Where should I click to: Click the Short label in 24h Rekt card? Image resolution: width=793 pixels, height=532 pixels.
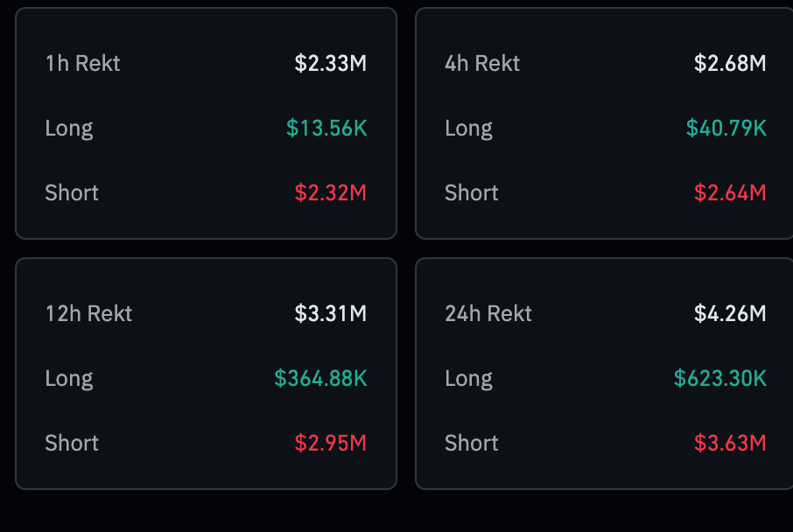pos(472,444)
